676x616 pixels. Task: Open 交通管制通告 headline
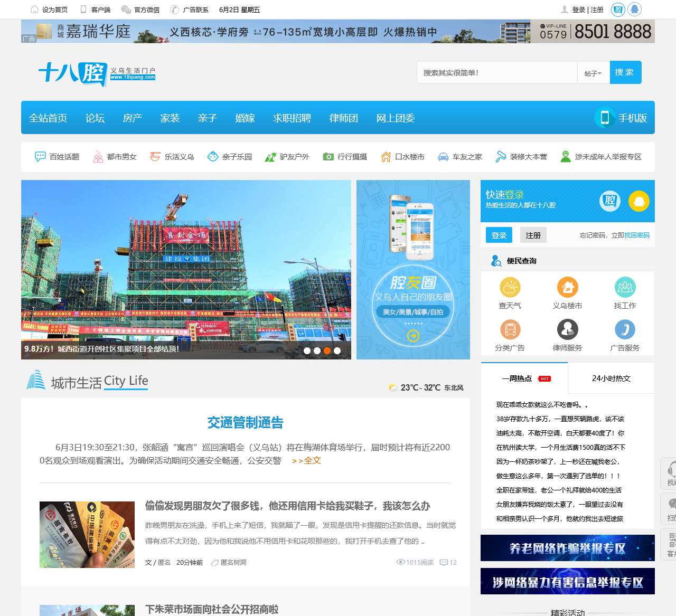coord(246,423)
